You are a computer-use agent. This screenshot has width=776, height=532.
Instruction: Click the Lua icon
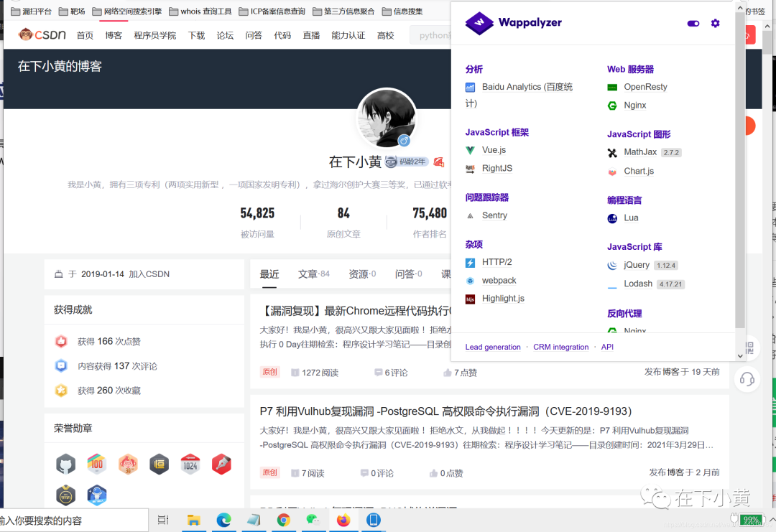pos(612,218)
